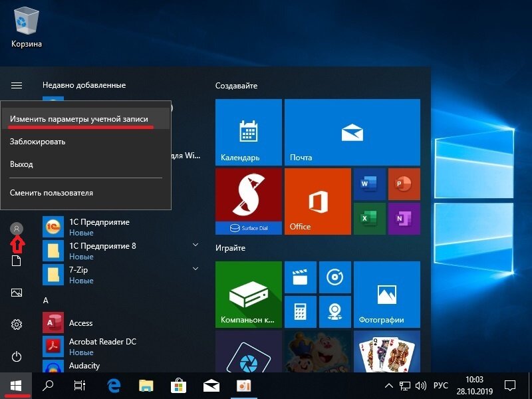
Task: Open Task View on the taskbar
Action: tap(79, 386)
